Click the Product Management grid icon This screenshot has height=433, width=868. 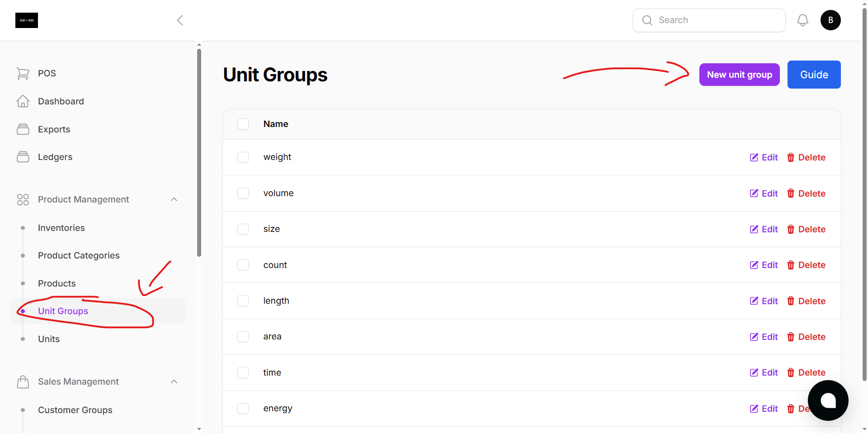pyautogui.click(x=23, y=199)
